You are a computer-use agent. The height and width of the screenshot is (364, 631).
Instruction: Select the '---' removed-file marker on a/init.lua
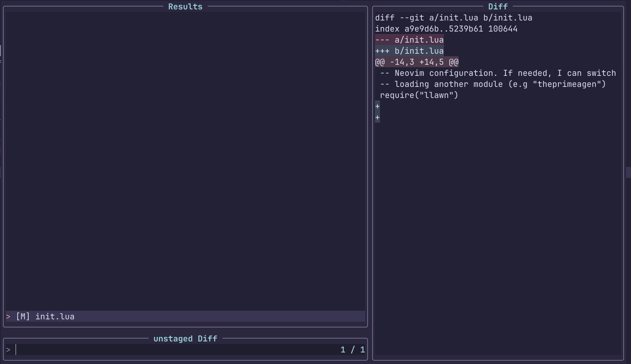pos(383,39)
